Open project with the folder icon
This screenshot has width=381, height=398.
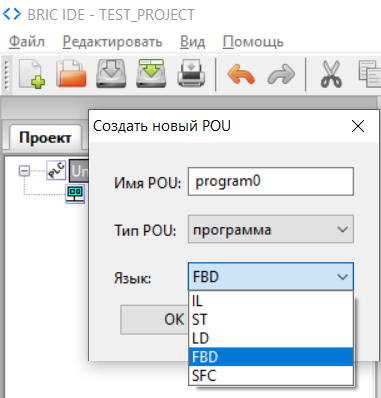tap(71, 74)
